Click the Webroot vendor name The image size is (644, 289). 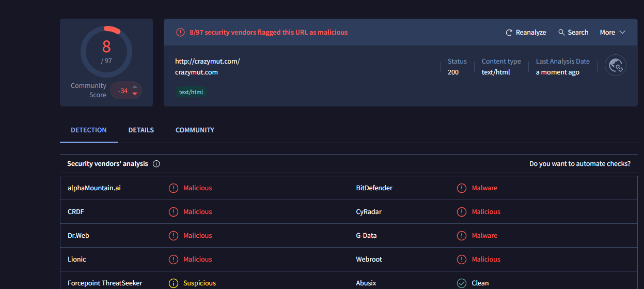click(x=369, y=259)
